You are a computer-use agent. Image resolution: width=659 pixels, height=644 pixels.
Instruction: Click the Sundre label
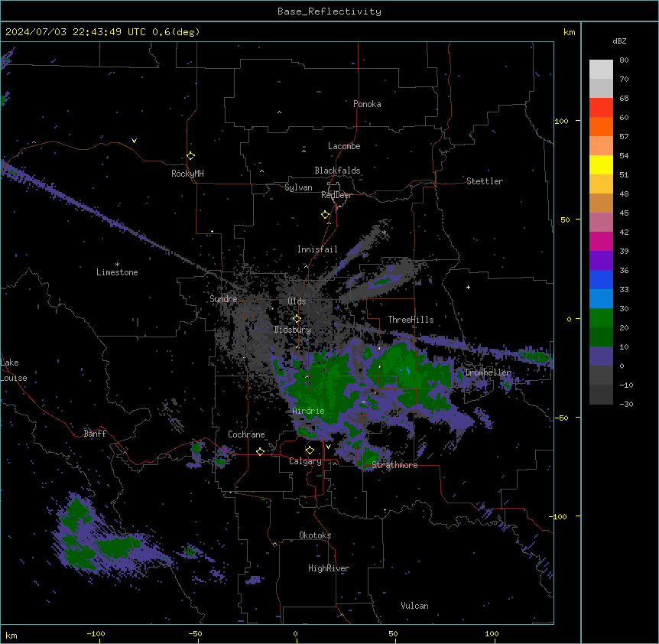(x=223, y=299)
